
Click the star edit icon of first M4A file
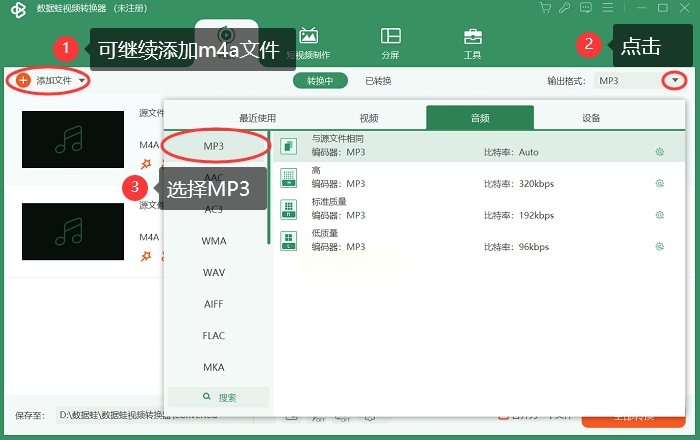146,164
